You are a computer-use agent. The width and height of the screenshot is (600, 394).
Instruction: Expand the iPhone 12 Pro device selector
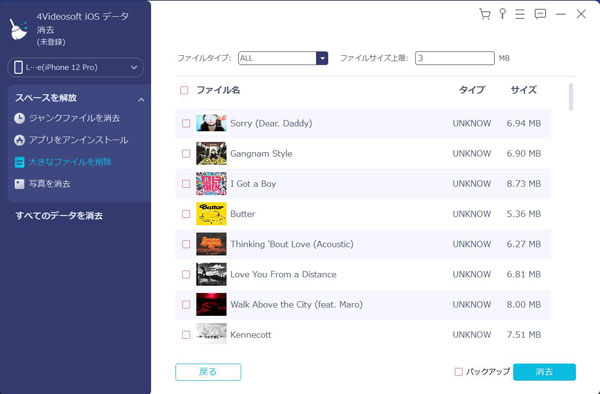click(x=75, y=67)
